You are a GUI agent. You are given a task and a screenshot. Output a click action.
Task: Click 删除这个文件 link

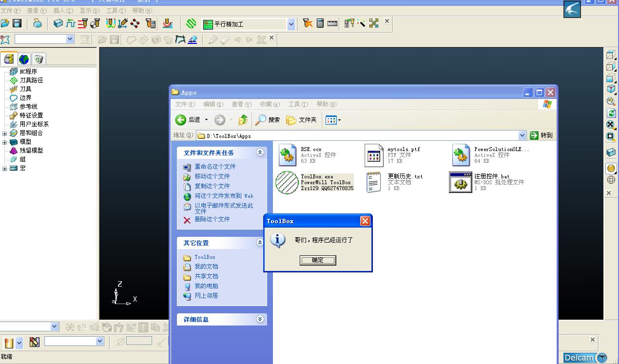pos(212,219)
